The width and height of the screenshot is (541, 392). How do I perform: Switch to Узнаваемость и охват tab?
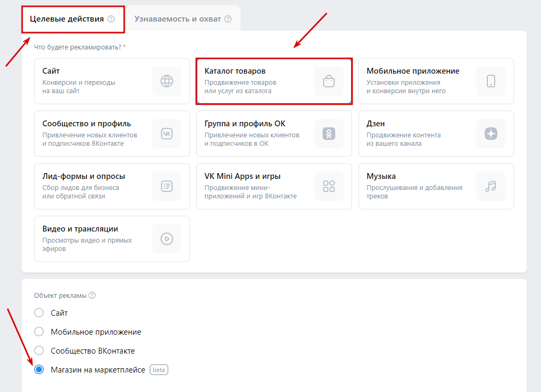pyautogui.click(x=177, y=19)
